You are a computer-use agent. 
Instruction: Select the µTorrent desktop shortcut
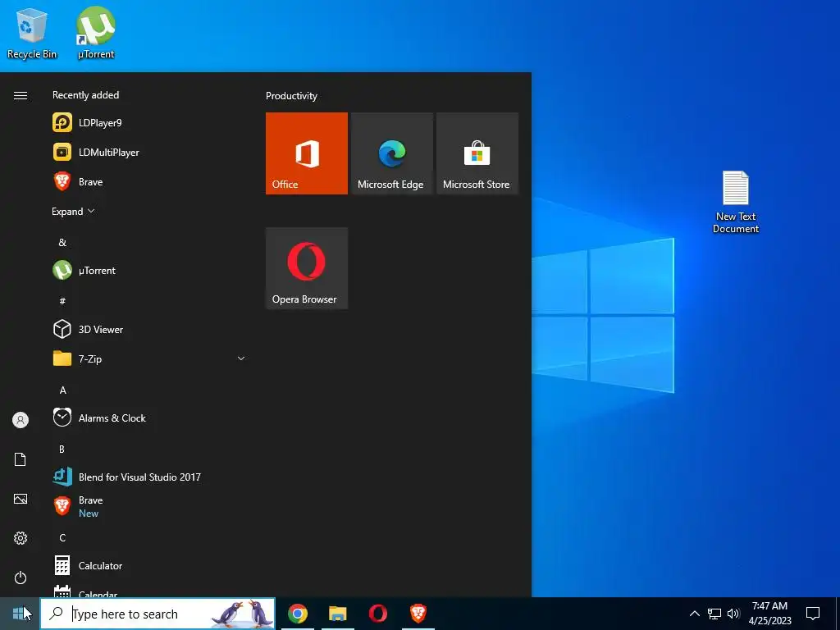pos(96,33)
